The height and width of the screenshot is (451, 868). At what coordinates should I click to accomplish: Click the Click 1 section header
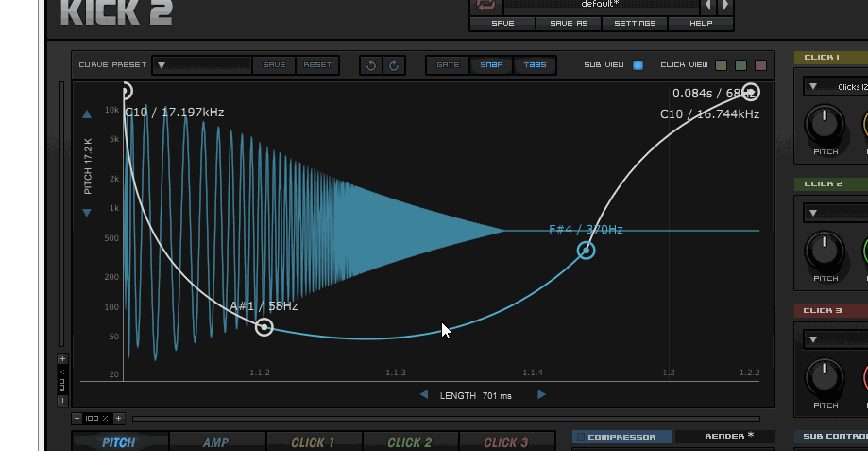click(x=831, y=57)
